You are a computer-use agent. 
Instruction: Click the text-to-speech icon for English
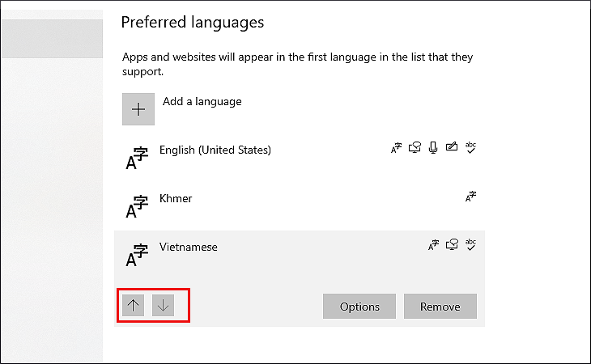(x=415, y=148)
